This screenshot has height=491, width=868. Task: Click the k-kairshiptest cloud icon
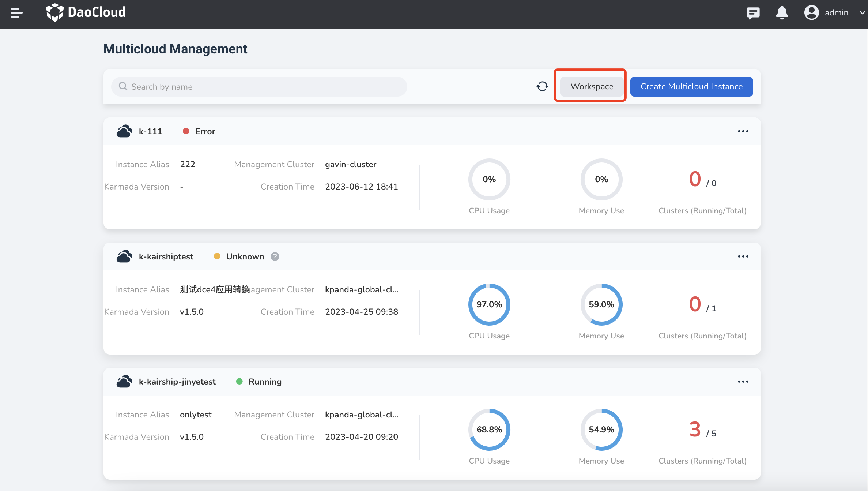[x=124, y=256]
